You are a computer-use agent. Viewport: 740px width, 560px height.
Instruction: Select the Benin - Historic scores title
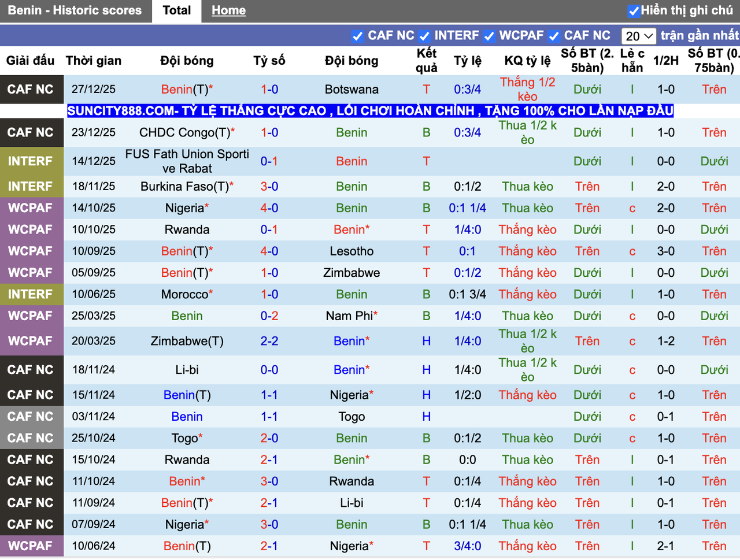click(75, 10)
